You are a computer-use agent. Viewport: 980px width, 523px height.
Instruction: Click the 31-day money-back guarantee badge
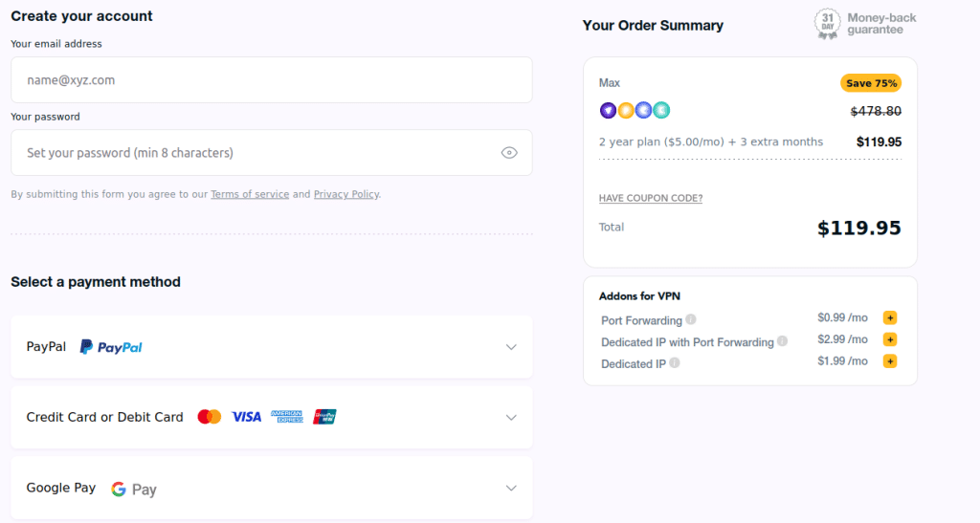pyautogui.click(x=827, y=23)
